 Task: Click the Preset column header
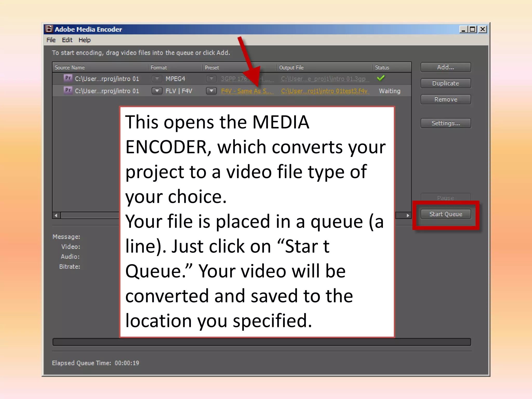[x=240, y=67]
